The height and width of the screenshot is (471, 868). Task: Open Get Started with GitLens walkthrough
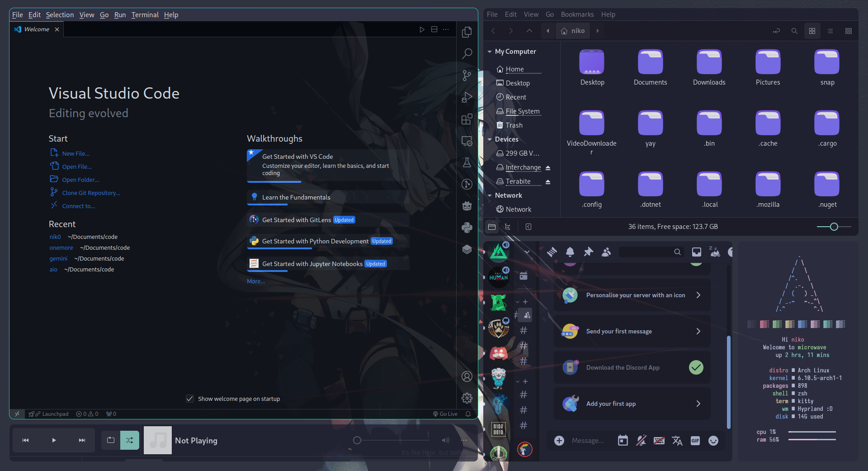tap(328, 220)
